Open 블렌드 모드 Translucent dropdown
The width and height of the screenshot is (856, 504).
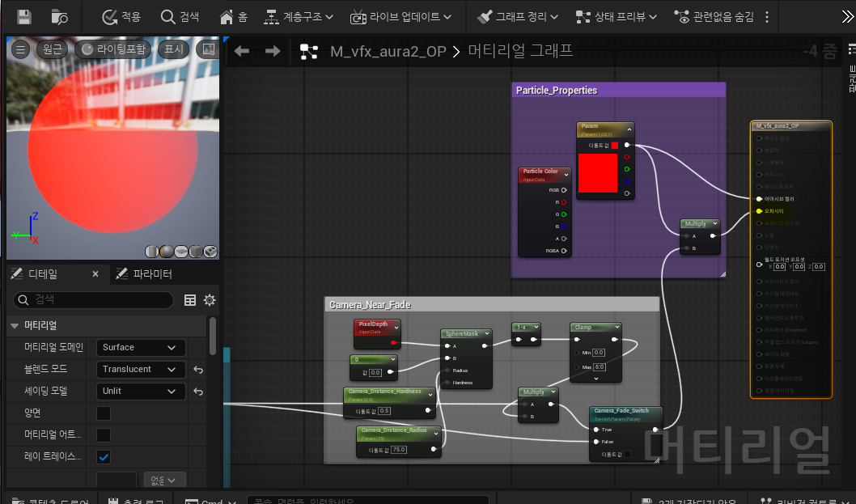[x=141, y=370]
